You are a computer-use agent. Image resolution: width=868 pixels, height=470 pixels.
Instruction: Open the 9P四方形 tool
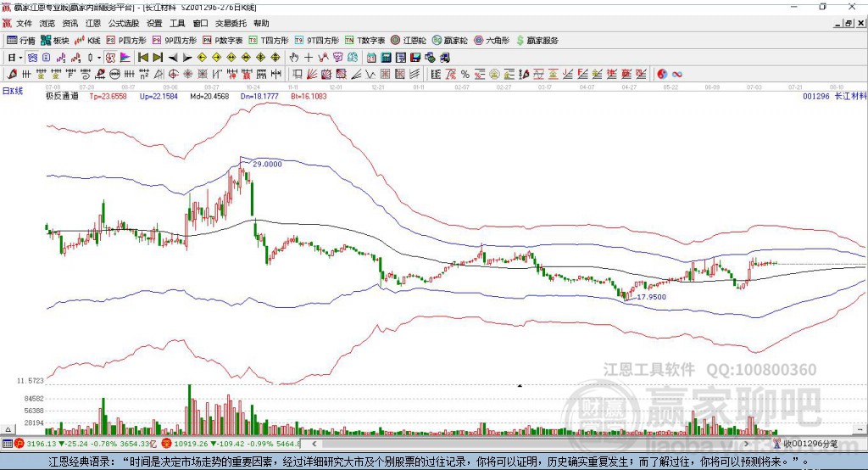pos(175,41)
